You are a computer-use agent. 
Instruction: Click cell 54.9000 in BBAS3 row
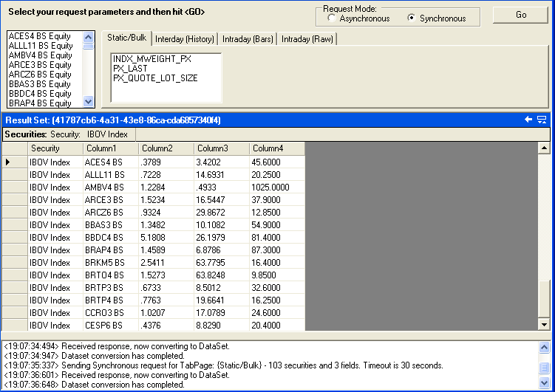pos(277,225)
